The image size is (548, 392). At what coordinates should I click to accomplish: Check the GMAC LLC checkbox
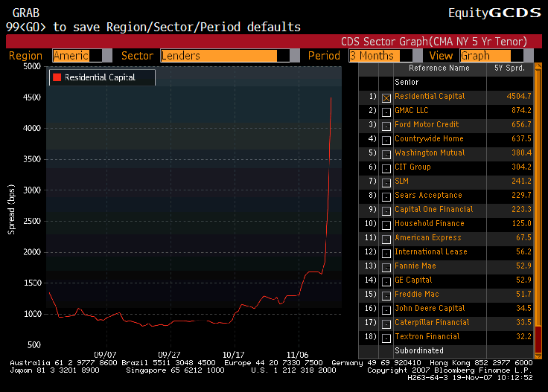click(x=386, y=112)
